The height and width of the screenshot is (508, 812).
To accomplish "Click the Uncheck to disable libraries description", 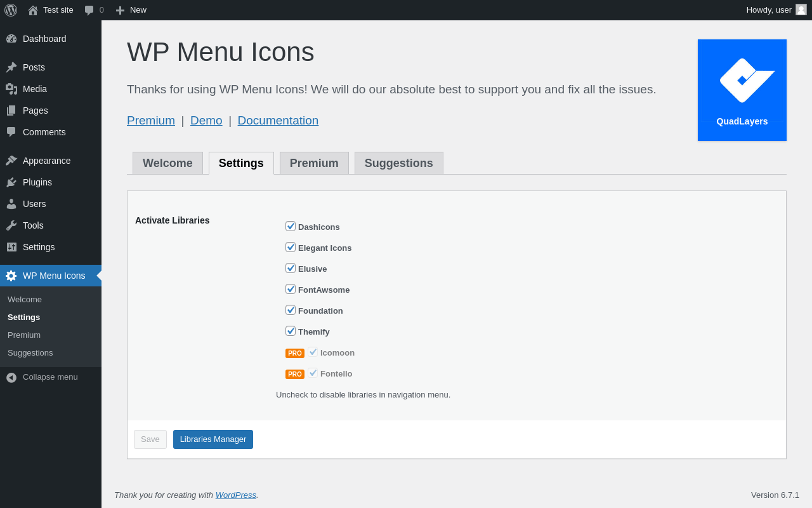I will (x=363, y=395).
